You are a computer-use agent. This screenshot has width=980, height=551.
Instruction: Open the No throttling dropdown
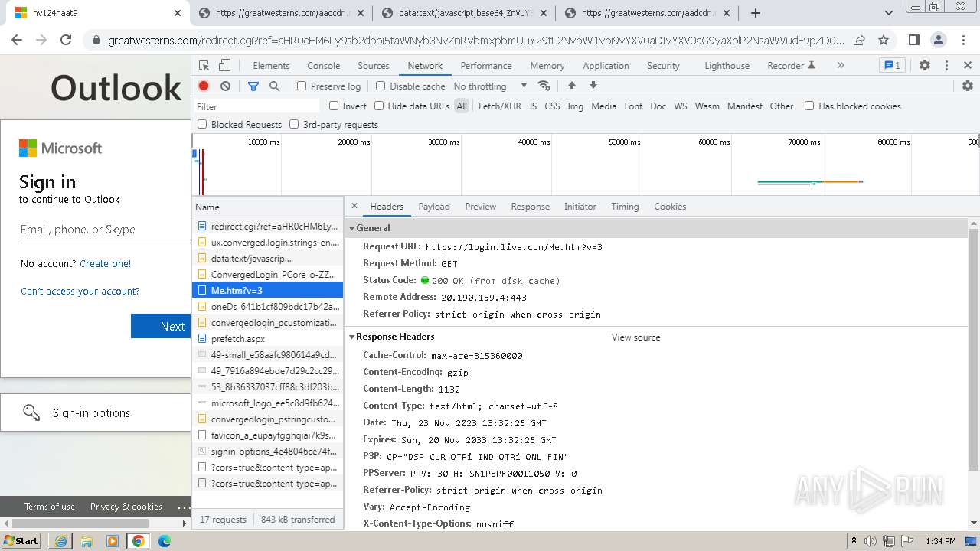[490, 86]
